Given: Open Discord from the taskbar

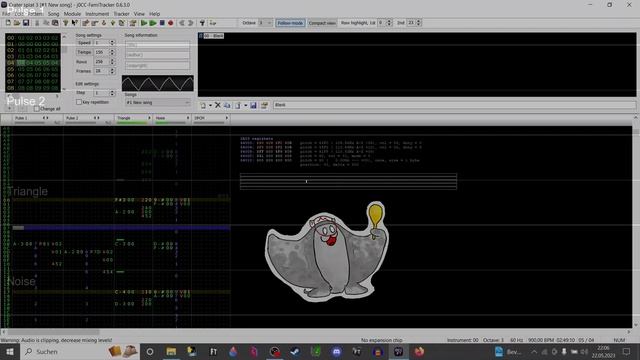Looking at the screenshot, I should point(336,351).
